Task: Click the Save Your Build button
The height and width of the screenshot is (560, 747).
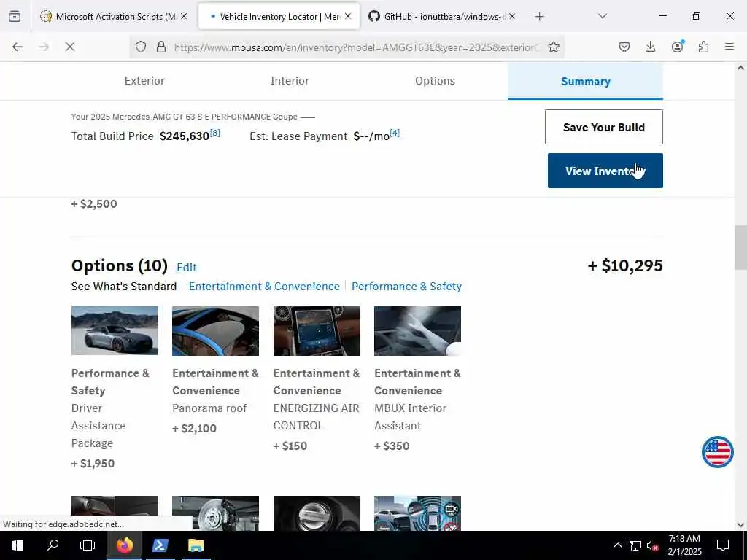Action: (603, 127)
